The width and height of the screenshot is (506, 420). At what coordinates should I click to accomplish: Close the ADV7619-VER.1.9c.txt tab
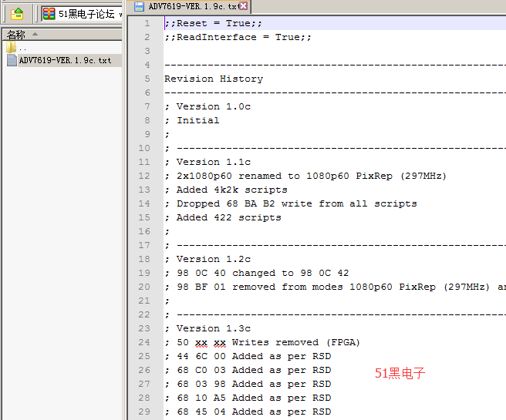tap(243, 6)
